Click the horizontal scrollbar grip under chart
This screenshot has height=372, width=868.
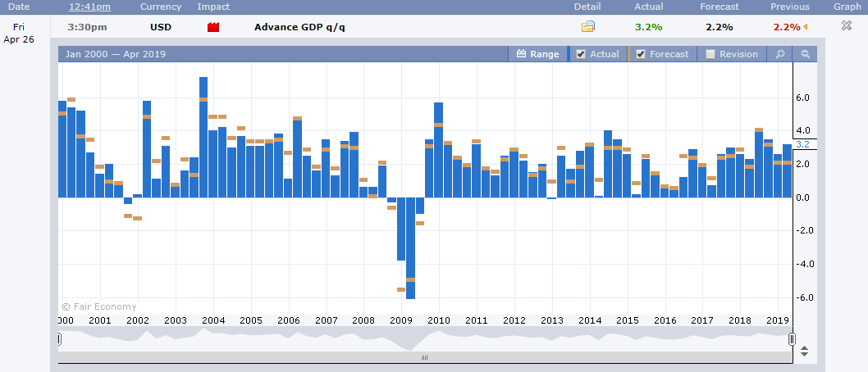[x=425, y=357]
